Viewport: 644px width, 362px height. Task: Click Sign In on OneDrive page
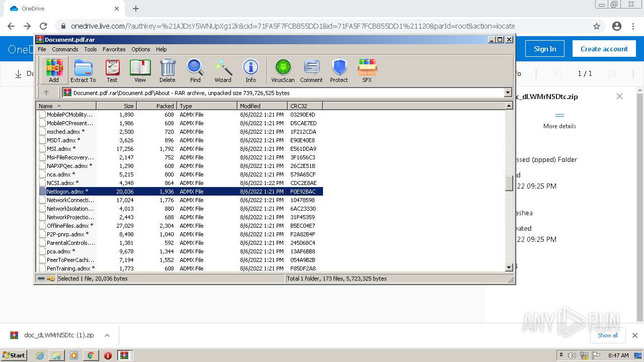pos(545,49)
